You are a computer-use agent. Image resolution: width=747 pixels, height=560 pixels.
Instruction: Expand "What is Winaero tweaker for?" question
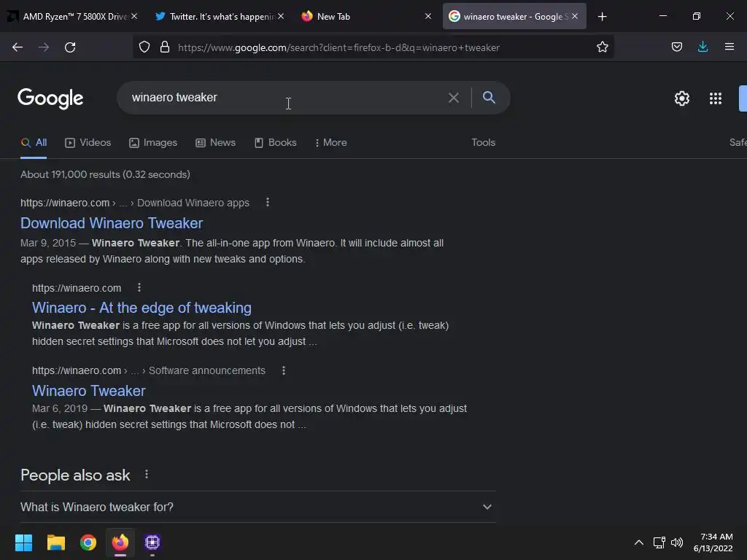pyautogui.click(x=258, y=507)
